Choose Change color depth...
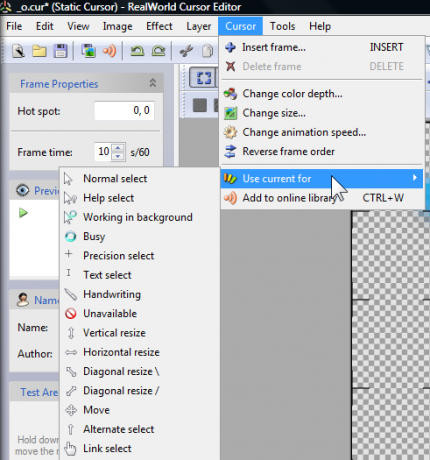The width and height of the screenshot is (430, 460). (x=322, y=94)
